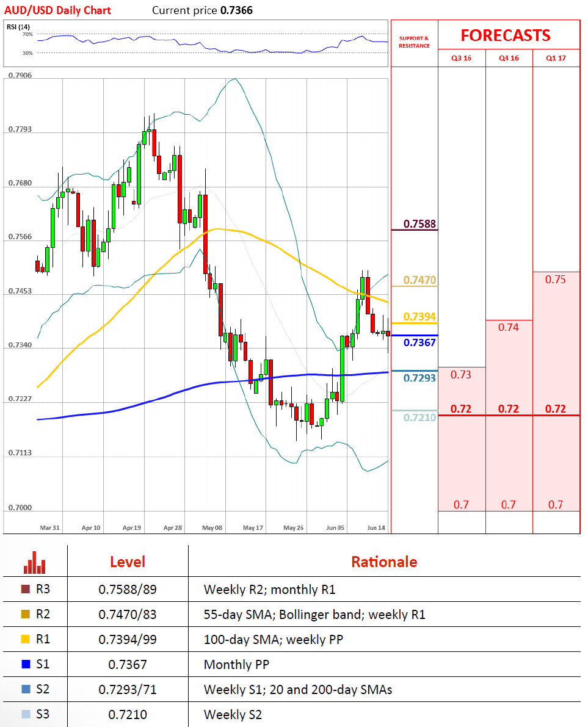
Task: Select the Q4 16 column header
Action: pos(509,58)
